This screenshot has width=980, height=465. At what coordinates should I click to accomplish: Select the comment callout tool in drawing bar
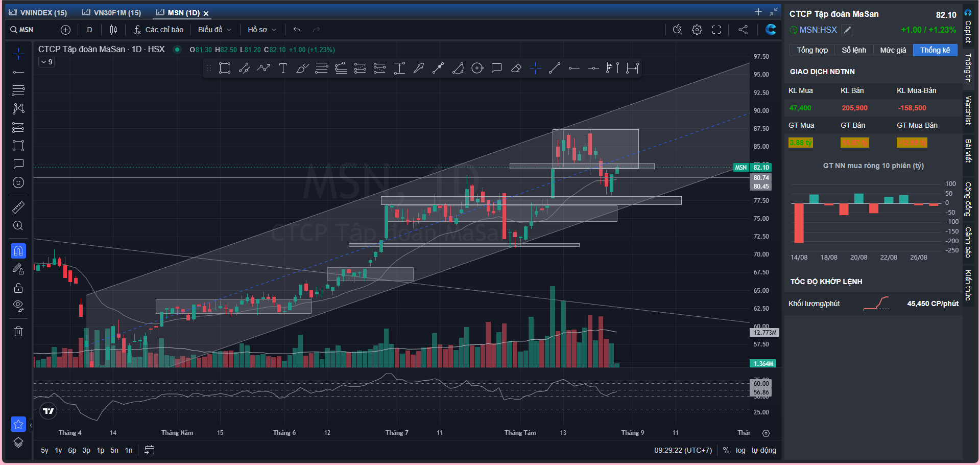(x=496, y=68)
